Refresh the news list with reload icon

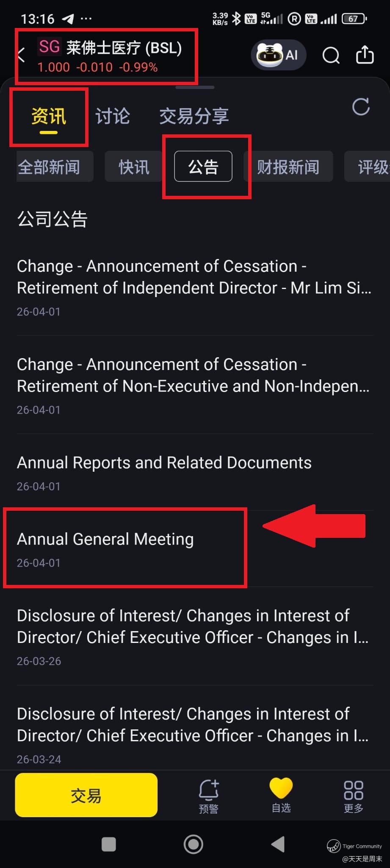point(361,107)
